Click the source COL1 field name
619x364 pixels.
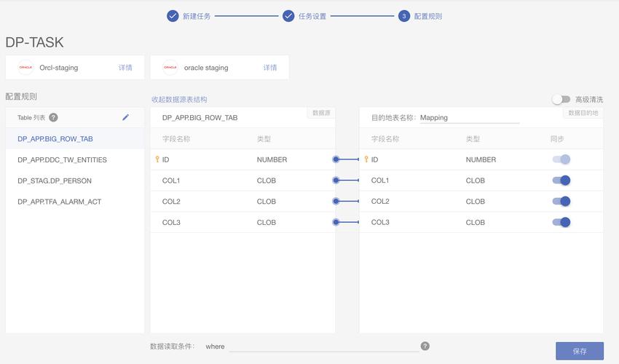pos(171,181)
